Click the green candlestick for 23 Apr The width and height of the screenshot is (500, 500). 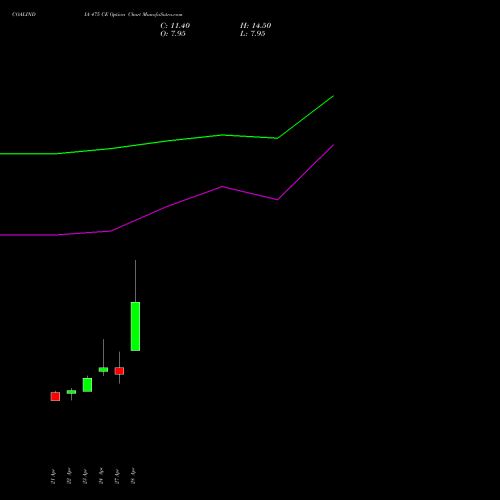point(87,385)
